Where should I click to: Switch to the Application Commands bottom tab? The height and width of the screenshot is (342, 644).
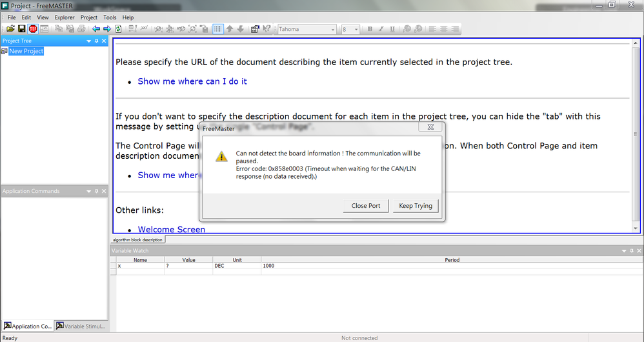coord(28,326)
